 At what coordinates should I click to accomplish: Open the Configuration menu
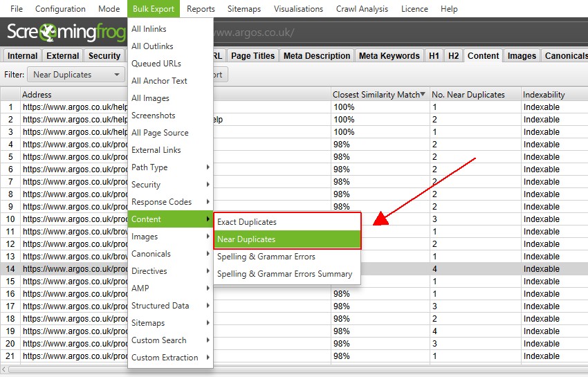click(60, 8)
